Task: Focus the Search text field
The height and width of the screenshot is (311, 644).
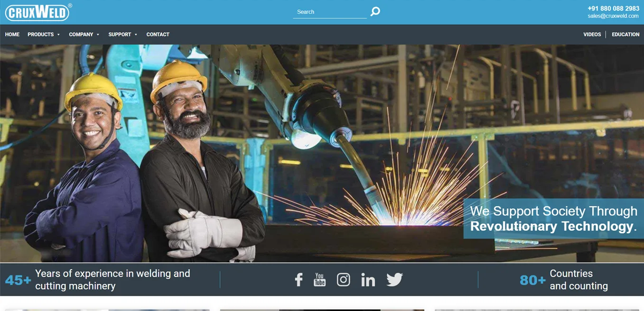Action: (x=329, y=12)
